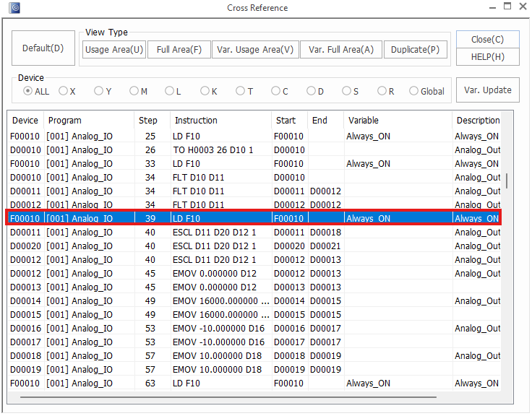The height and width of the screenshot is (416, 532).
Task: Select the X device radio button
Action: 64,91
